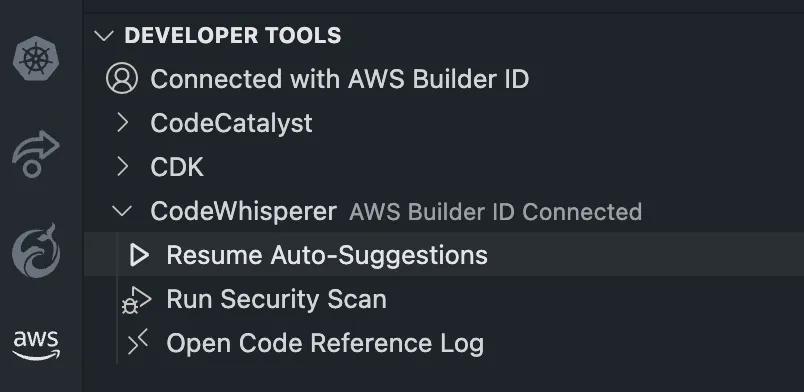Select the CodeCatalyst tree label
The width and height of the screenshot is (804, 392).
click(231, 123)
